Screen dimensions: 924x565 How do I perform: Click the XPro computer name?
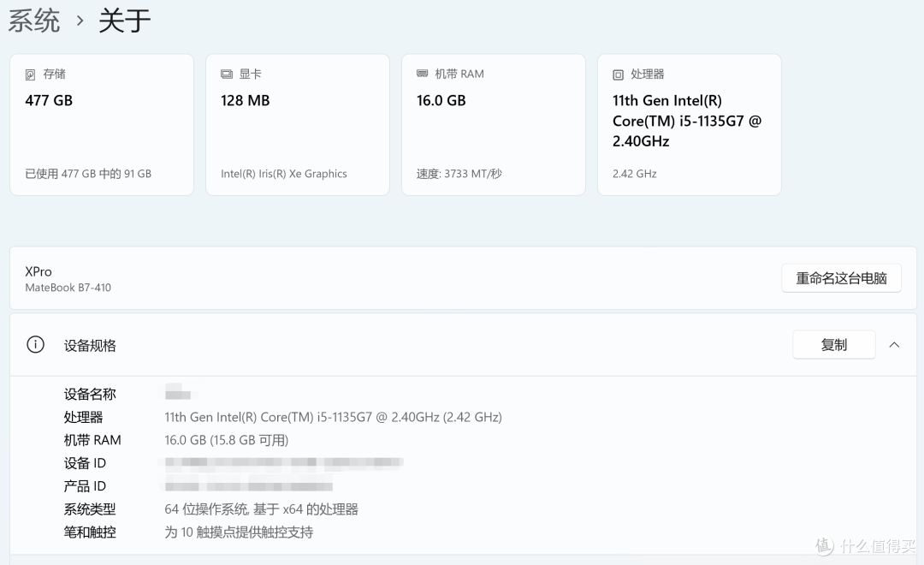tap(38, 272)
